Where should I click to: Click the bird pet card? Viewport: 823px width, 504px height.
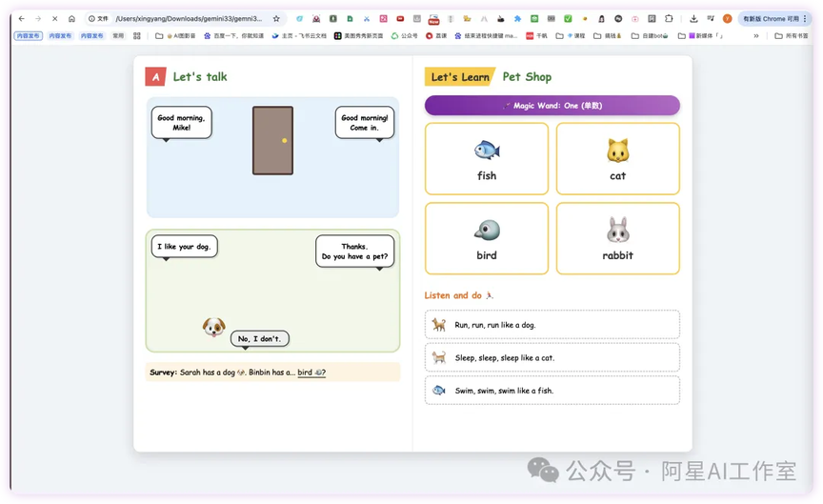click(487, 238)
